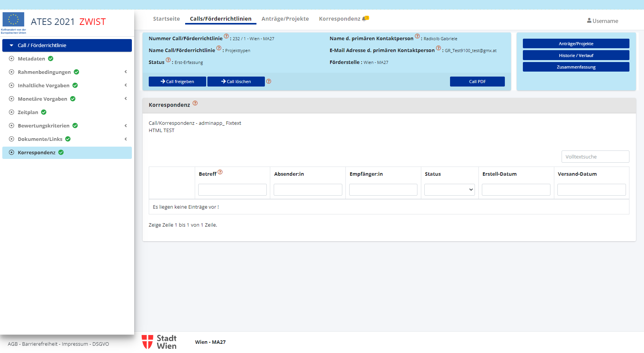
Task: Click help icon beside Status label
Action: pos(168,60)
